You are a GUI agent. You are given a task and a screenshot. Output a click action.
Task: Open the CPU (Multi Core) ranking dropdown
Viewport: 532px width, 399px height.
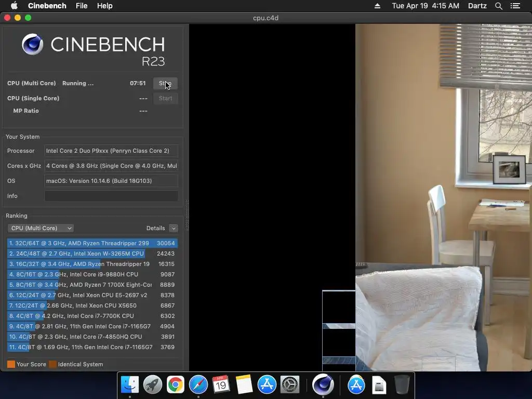[x=41, y=228]
